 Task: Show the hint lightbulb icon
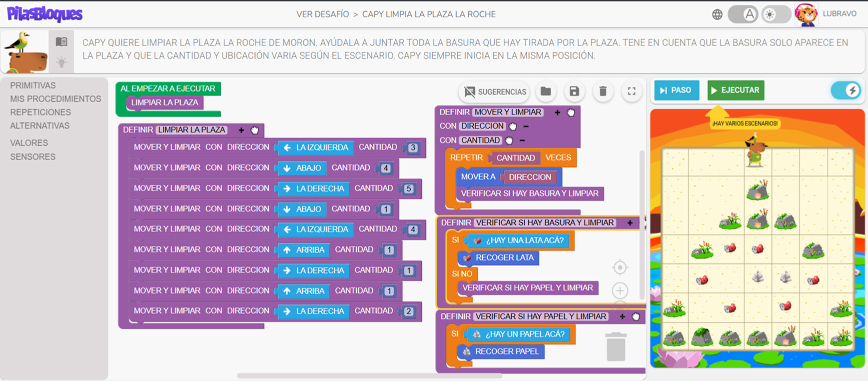pos(61,62)
